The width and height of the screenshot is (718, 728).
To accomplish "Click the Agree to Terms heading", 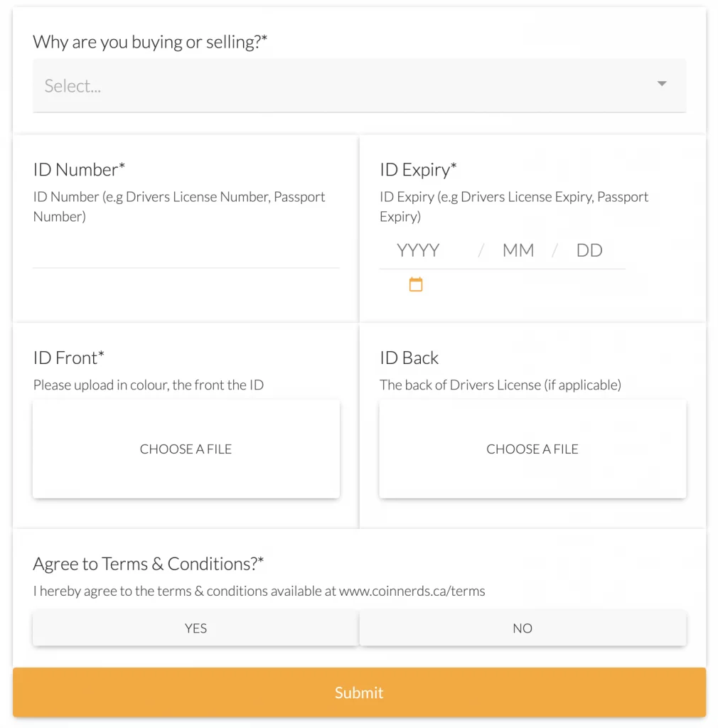I will pos(147,563).
